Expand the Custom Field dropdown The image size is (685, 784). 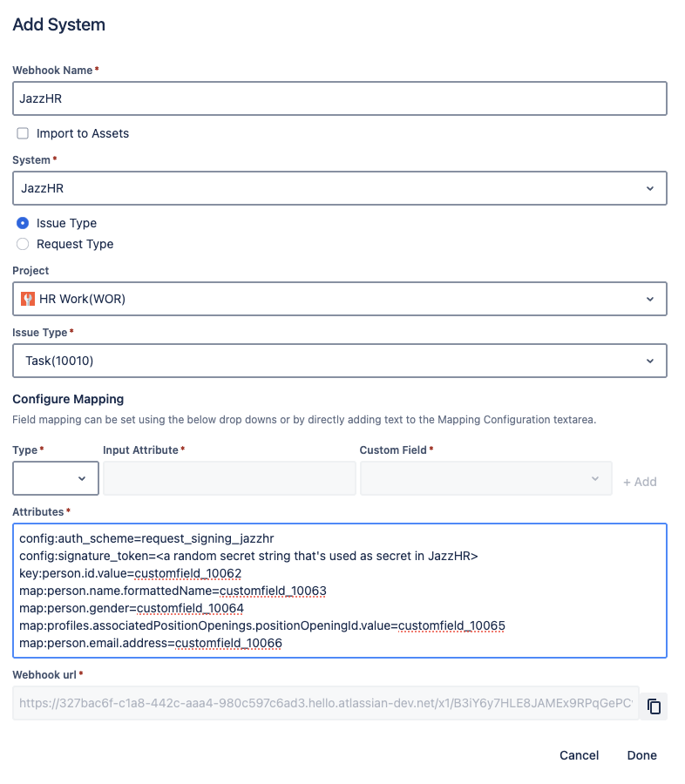point(486,478)
